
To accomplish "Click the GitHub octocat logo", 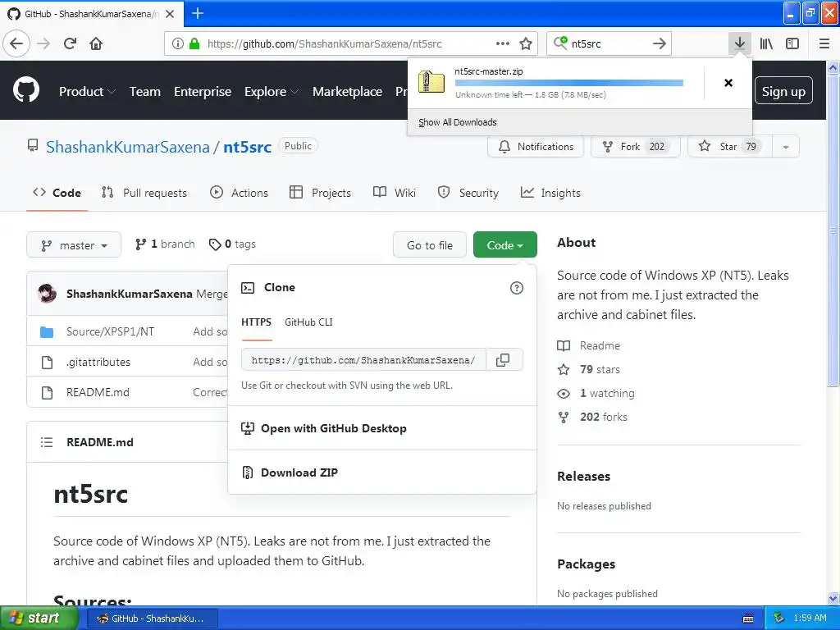I will pyautogui.click(x=26, y=89).
